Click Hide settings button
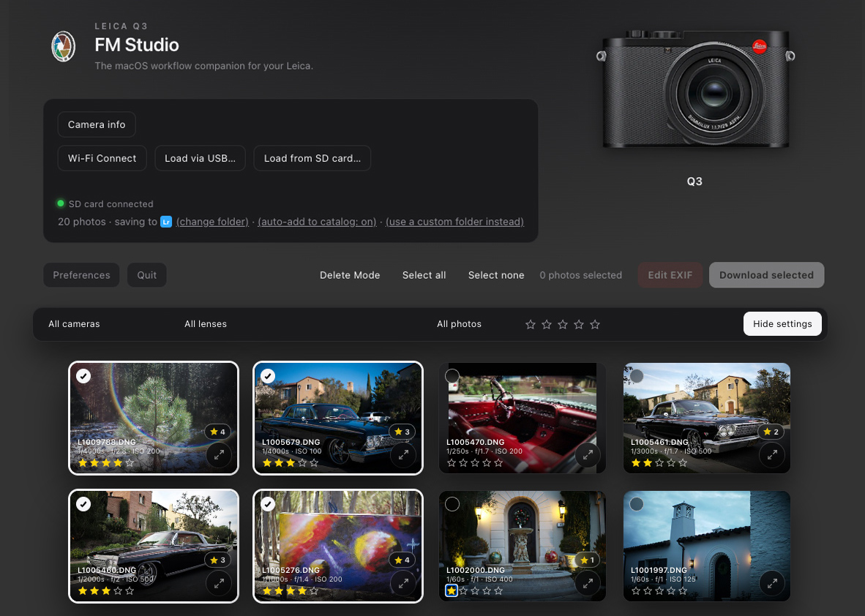 click(782, 323)
